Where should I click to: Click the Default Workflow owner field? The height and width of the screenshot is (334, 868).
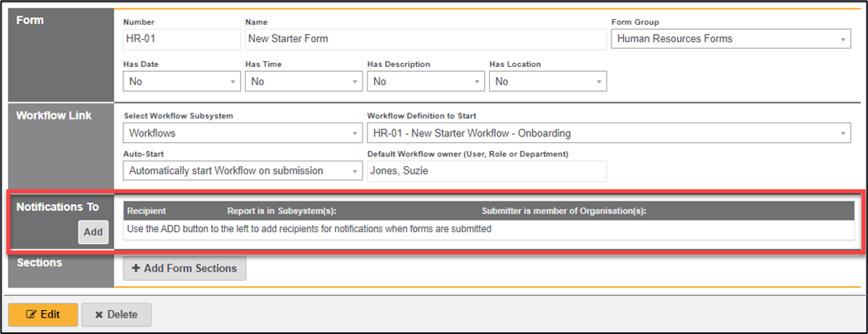(487, 171)
